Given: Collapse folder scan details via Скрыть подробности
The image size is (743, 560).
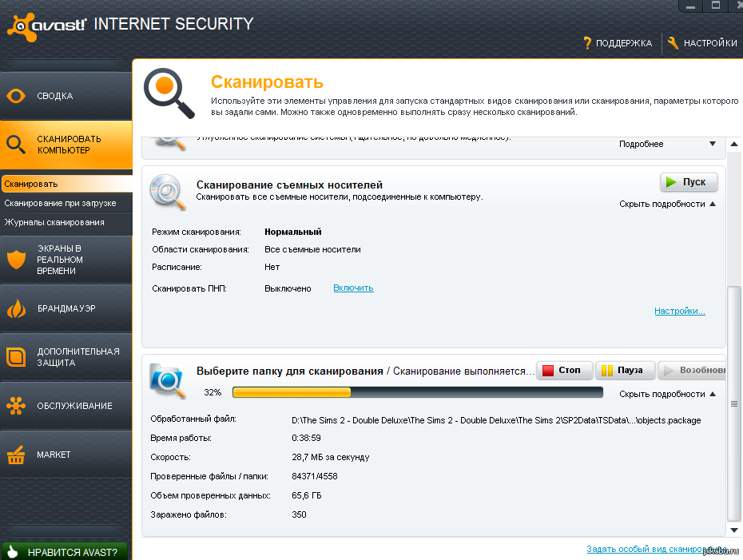Looking at the screenshot, I should pos(667,395).
